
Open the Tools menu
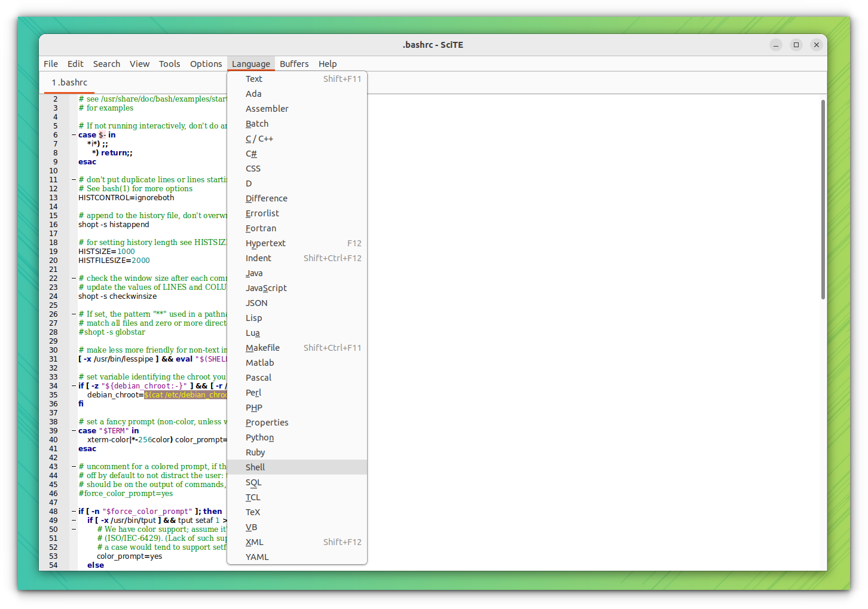(x=169, y=63)
